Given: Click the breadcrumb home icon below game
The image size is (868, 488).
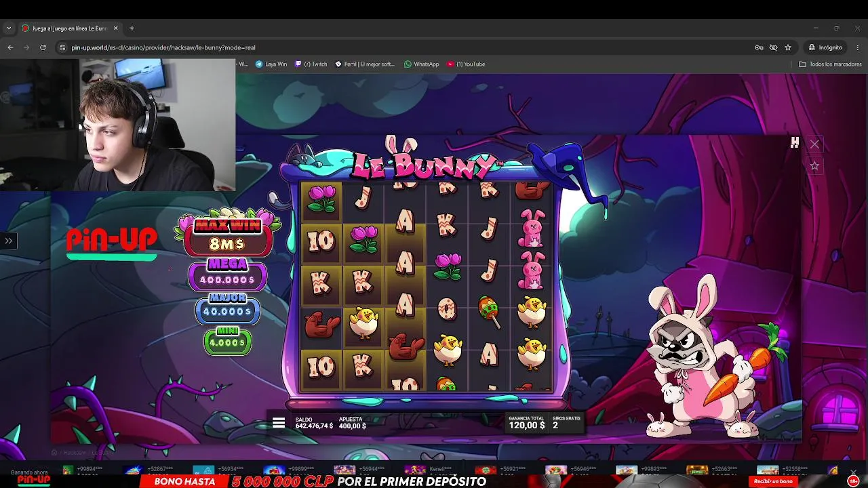Looking at the screenshot, I should pyautogui.click(x=54, y=452).
